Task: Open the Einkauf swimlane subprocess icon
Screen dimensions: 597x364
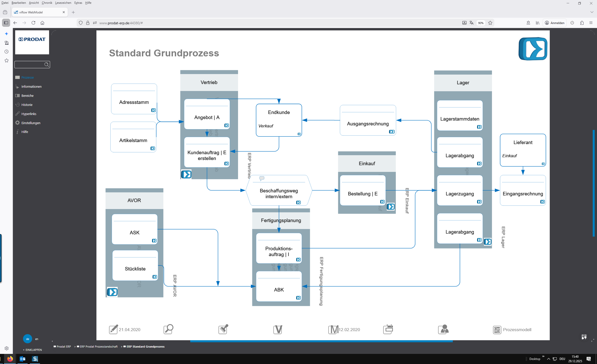Action: tap(391, 207)
